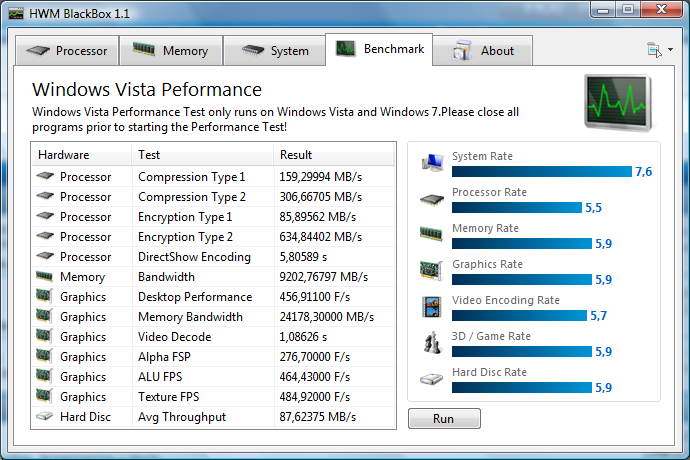Viewport: 690px width, 460px height.
Task: Click the System Rate computer icon
Action: (432, 163)
